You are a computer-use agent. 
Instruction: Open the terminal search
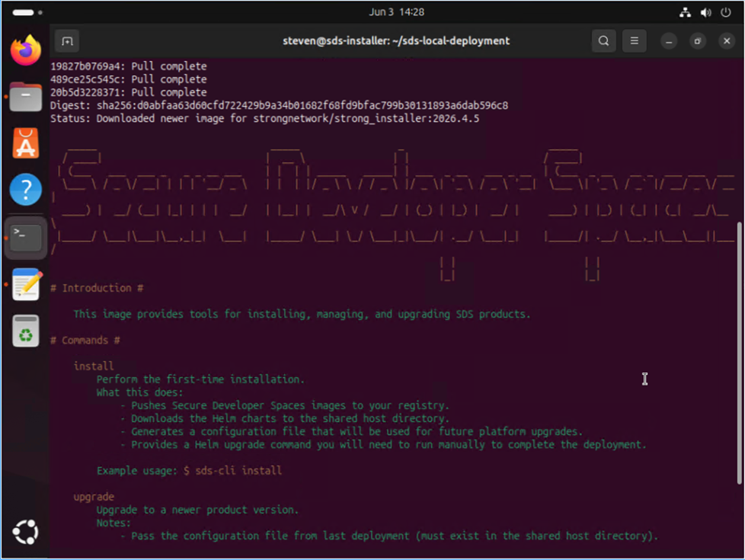(x=604, y=41)
